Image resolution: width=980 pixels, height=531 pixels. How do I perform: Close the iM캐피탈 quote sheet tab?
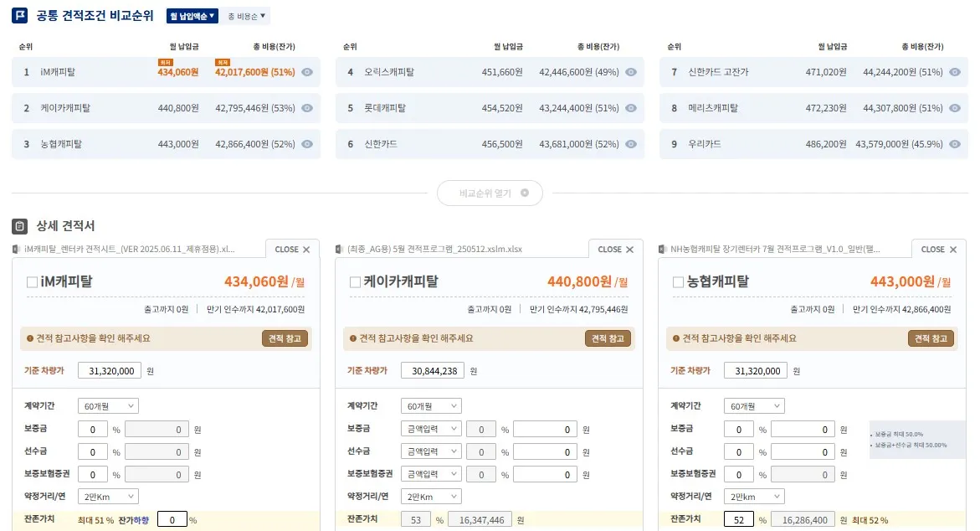pos(292,250)
